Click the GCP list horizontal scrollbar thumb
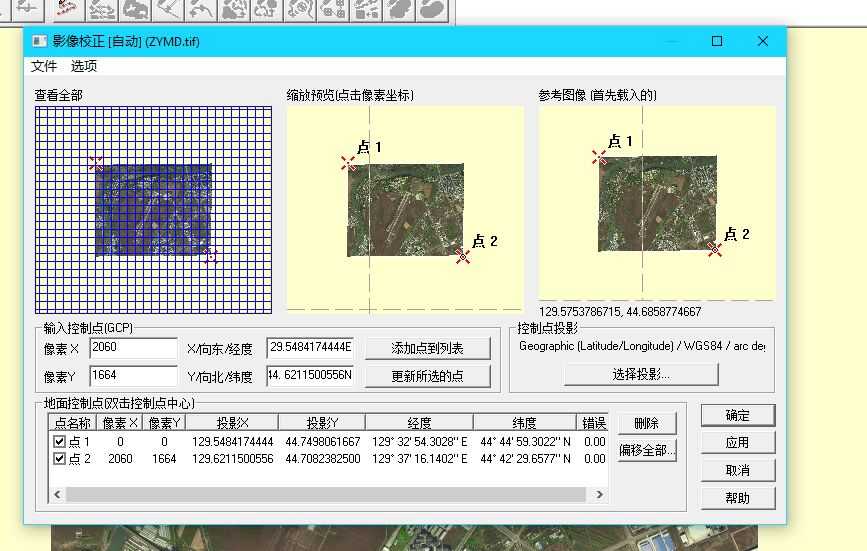Screen dimensions: 867x551 click(326, 495)
